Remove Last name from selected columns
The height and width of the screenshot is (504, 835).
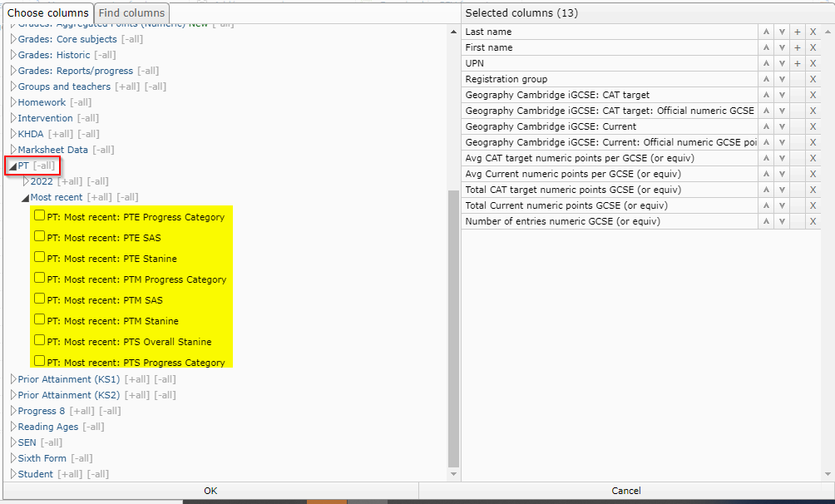[x=813, y=32]
